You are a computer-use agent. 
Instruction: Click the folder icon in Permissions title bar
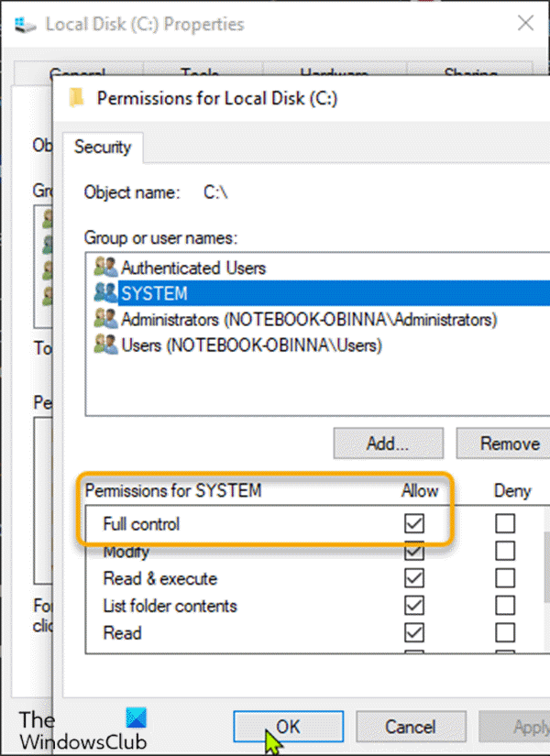[80, 98]
